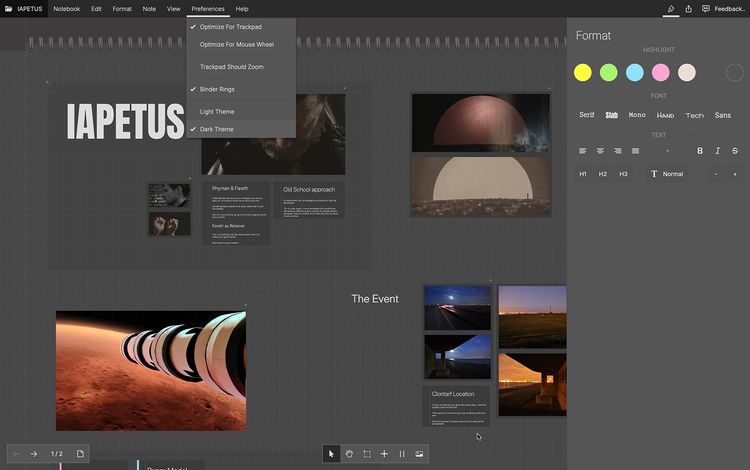Select the red planet dome image
750x470 pixels.
481,123
